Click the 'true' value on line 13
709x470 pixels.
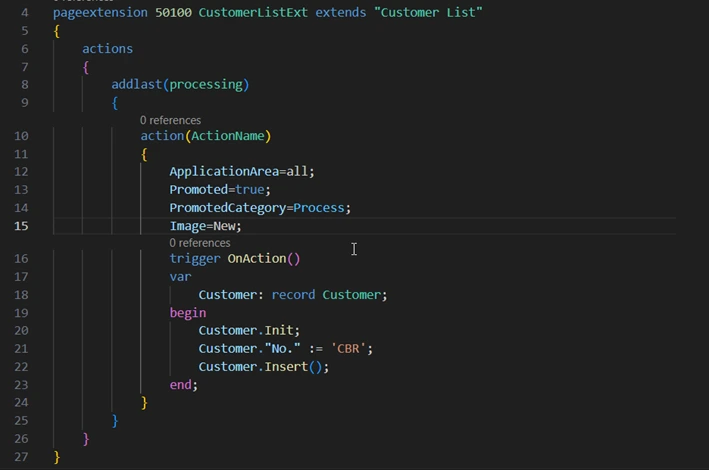click(x=250, y=190)
